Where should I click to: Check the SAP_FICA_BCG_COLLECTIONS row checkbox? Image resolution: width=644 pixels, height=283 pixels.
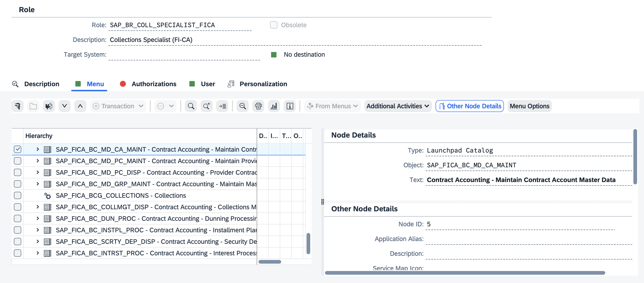[18, 196]
